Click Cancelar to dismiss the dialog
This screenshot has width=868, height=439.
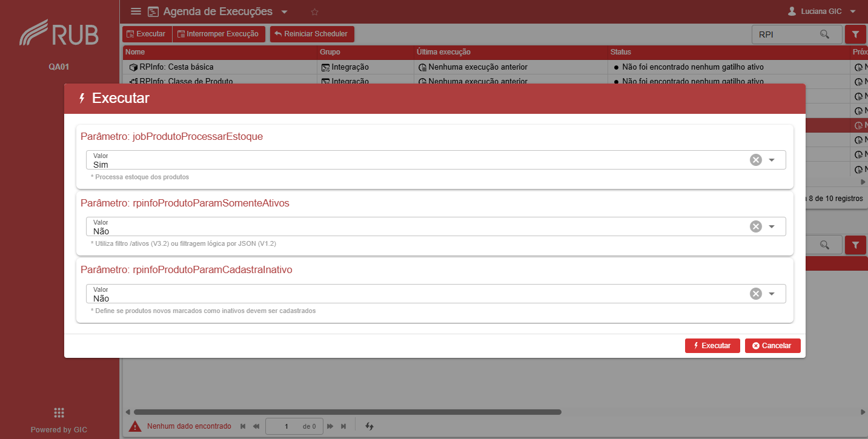pos(773,345)
